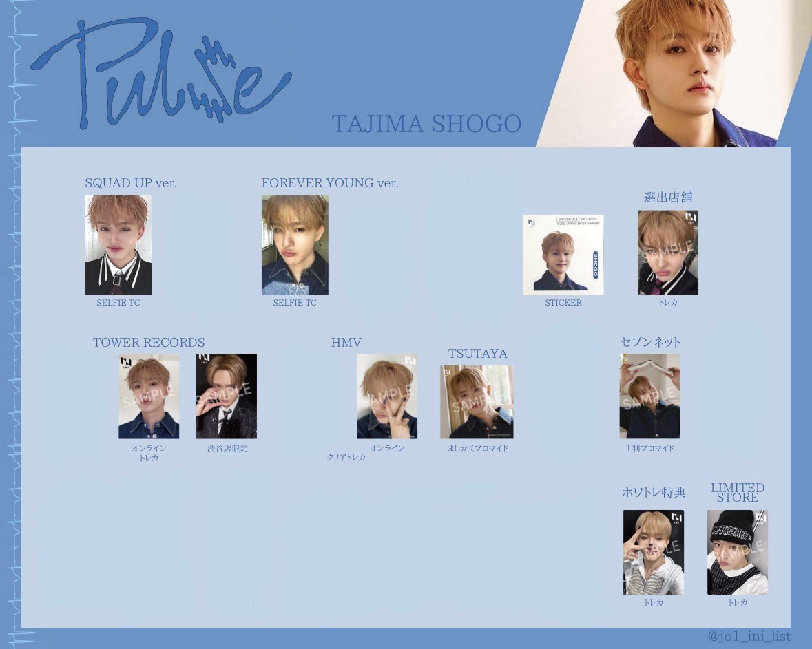Click the HMV online clear card thumbnail

click(387, 396)
